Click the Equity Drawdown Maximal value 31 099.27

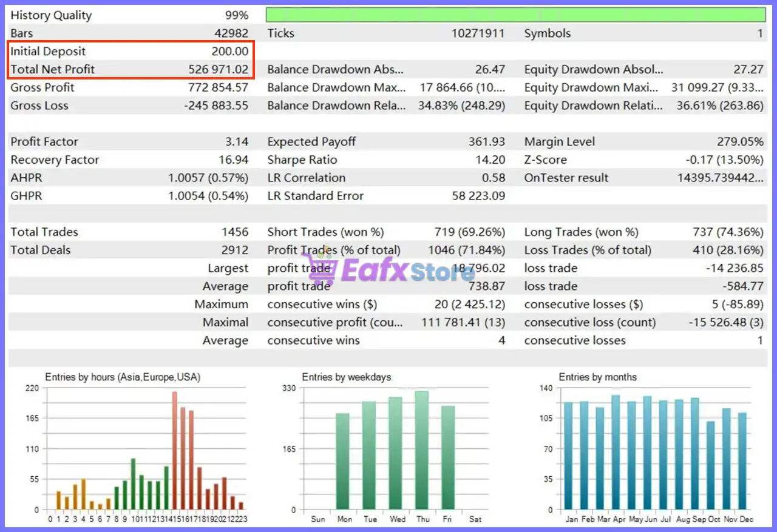click(718, 87)
